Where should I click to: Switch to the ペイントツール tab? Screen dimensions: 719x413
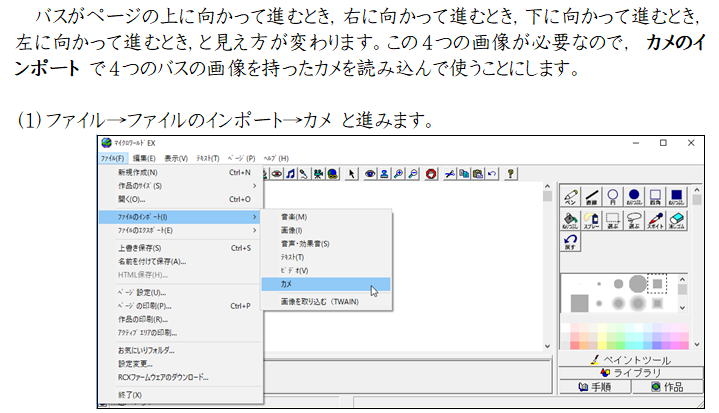point(631,360)
